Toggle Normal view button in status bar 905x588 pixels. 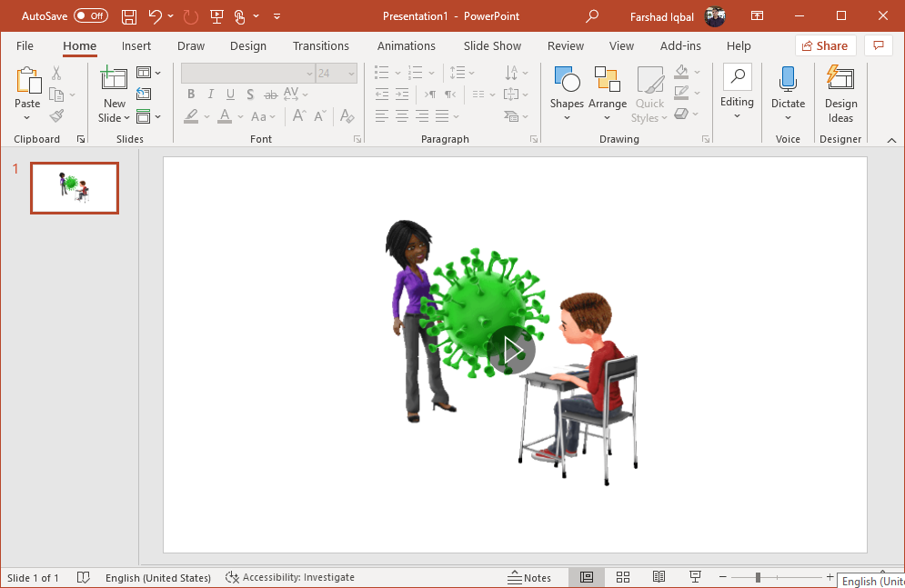pyautogui.click(x=587, y=577)
